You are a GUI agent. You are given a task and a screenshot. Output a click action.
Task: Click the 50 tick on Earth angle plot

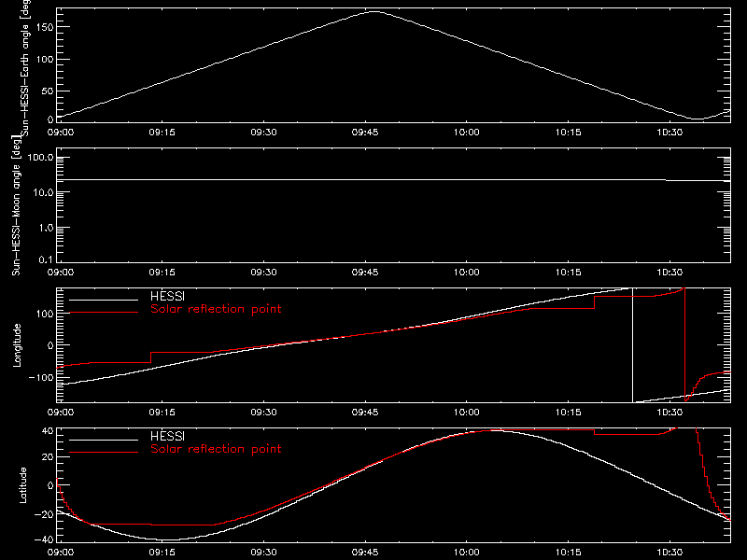click(x=48, y=91)
